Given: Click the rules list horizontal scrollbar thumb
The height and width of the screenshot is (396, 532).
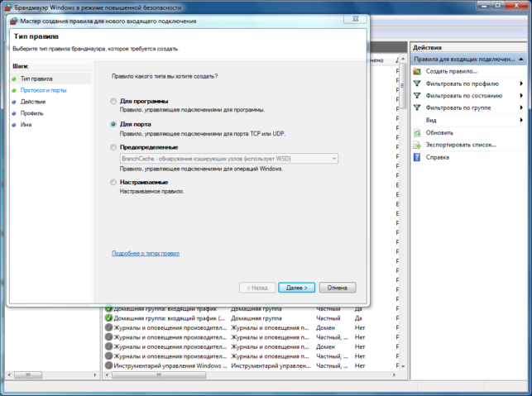Looking at the screenshot, I should [x=159, y=375].
